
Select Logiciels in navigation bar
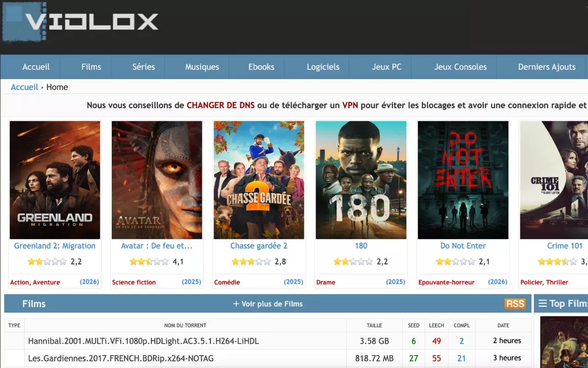tap(323, 67)
